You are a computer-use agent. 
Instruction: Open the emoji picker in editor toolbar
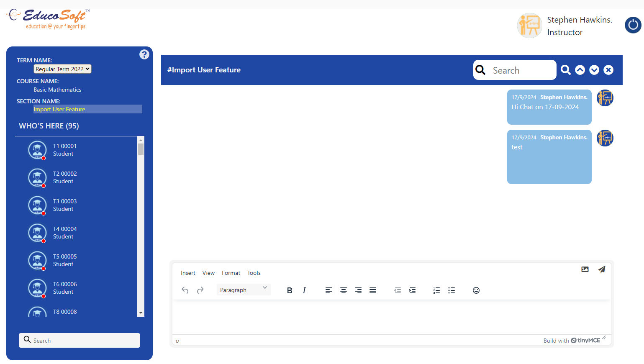pos(476,290)
